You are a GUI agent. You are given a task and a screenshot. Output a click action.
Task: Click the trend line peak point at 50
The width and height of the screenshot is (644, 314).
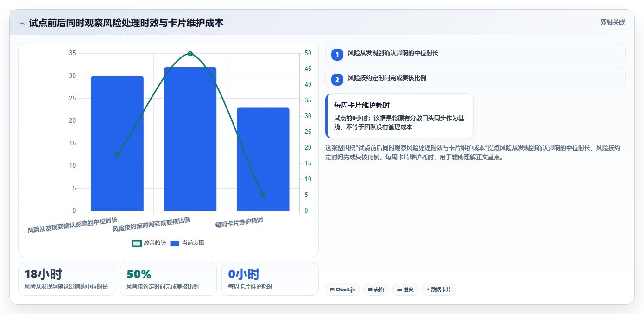[x=190, y=54]
